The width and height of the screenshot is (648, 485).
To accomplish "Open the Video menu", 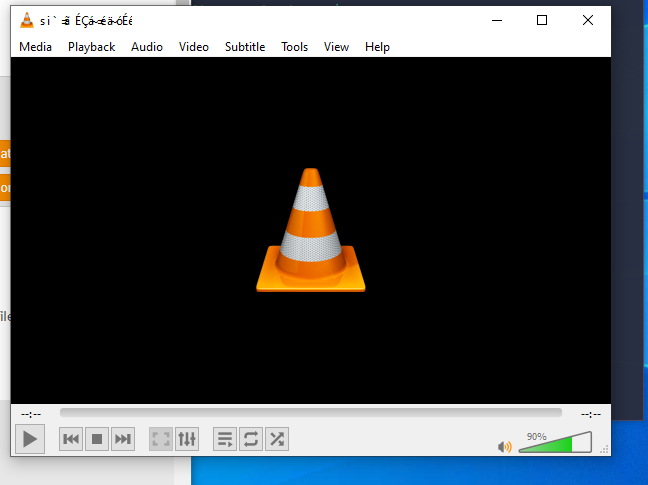I will point(193,47).
